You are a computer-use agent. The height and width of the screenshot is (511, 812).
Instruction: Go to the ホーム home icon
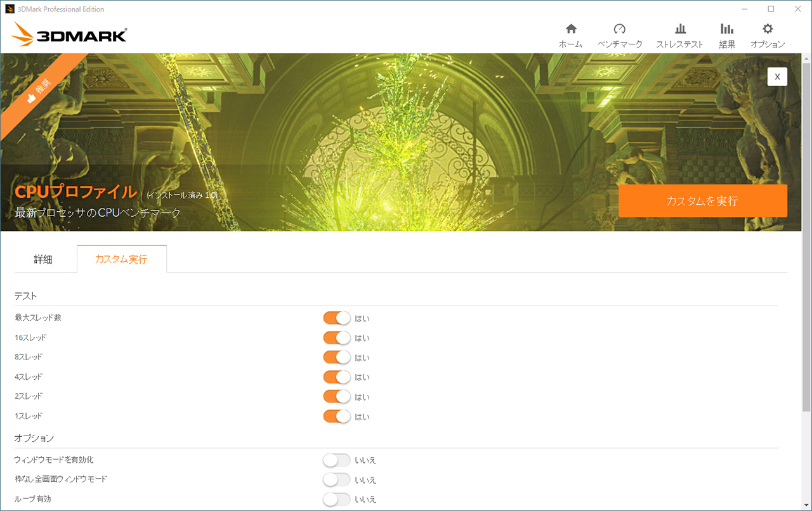tap(571, 29)
